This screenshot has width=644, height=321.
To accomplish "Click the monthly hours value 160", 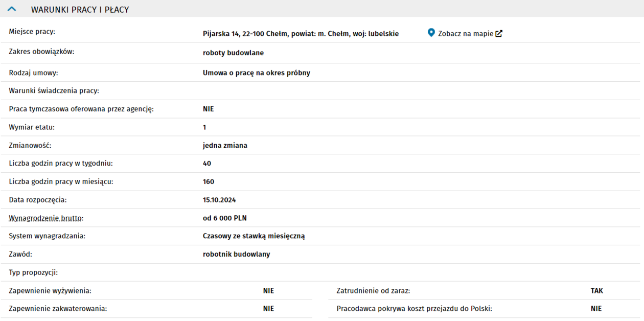I will [209, 181].
